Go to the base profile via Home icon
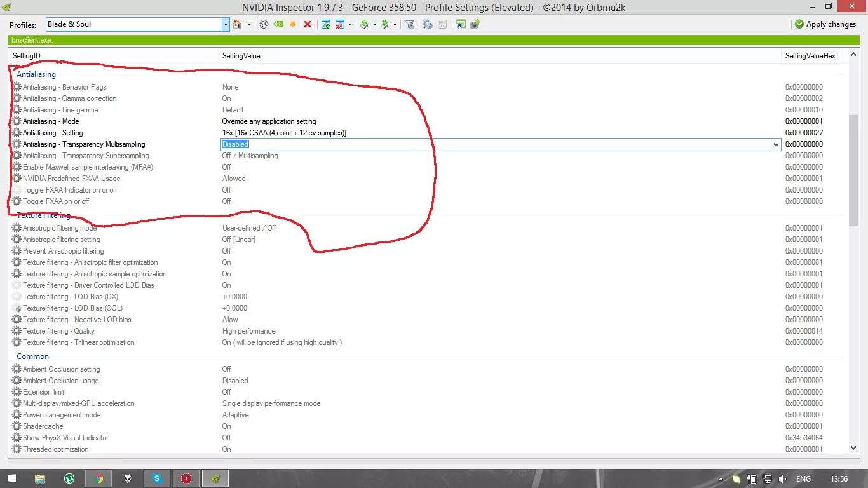The width and height of the screenshot is (868, 488). click(x=237, y=24)
